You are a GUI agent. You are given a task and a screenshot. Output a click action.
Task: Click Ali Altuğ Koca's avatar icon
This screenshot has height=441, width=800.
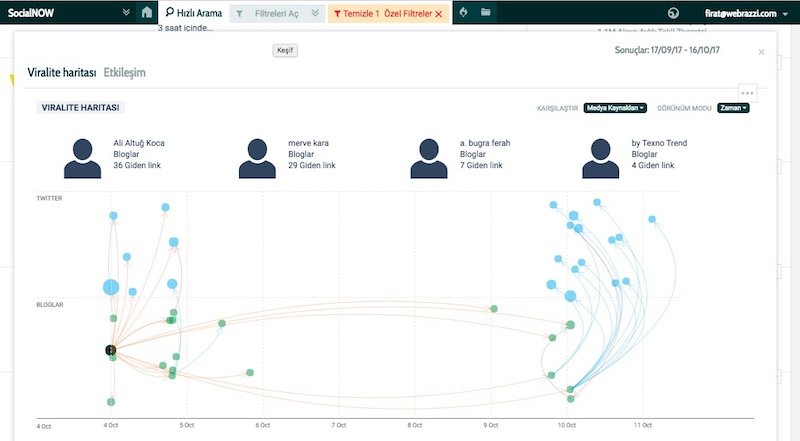point(82,158)
